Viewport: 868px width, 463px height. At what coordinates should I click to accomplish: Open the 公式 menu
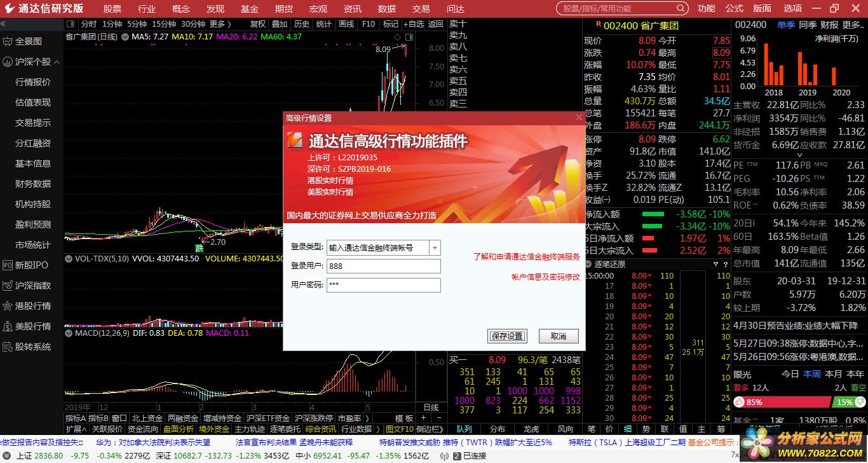[x=735, y=9]
